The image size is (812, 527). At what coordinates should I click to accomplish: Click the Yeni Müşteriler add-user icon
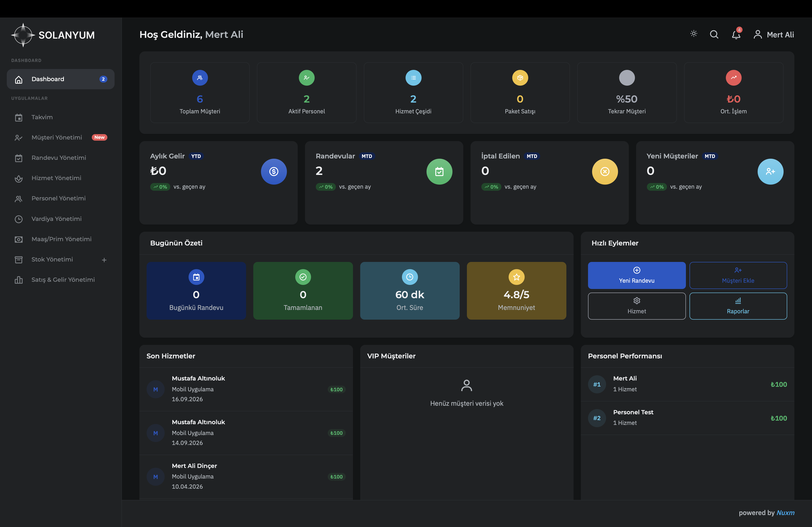coord(770,172)
